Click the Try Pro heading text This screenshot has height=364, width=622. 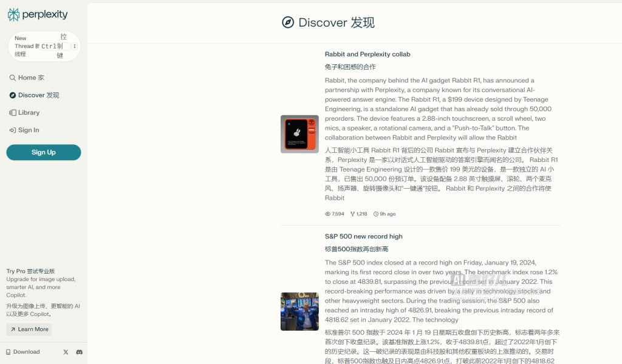30,271
